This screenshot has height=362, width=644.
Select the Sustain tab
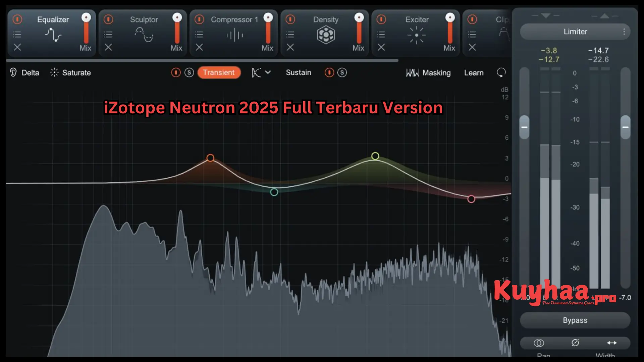pos(298,72)
